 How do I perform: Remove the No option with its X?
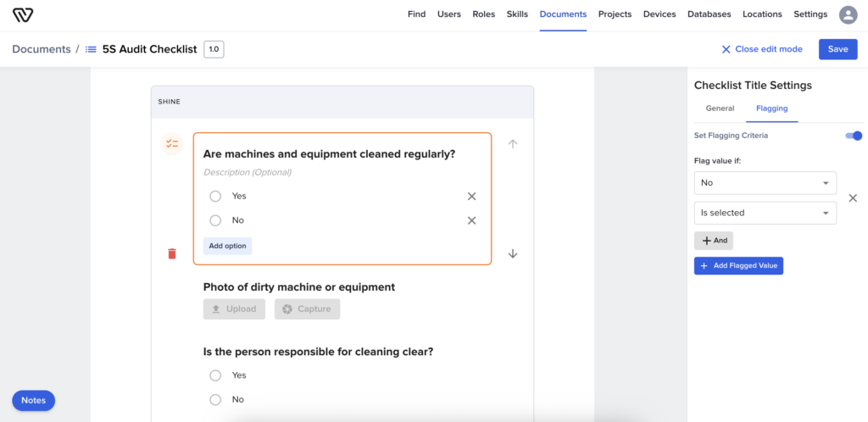[x=471, y=220]
